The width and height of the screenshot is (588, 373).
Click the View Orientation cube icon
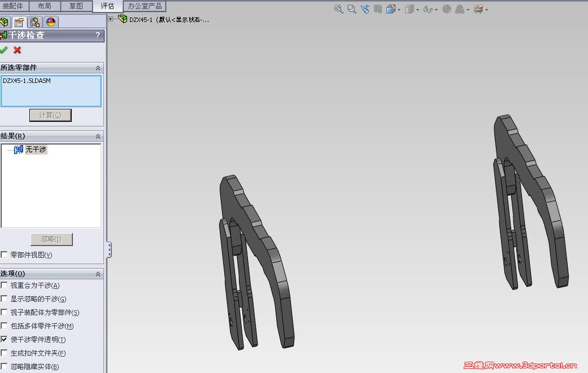point(391,10)
